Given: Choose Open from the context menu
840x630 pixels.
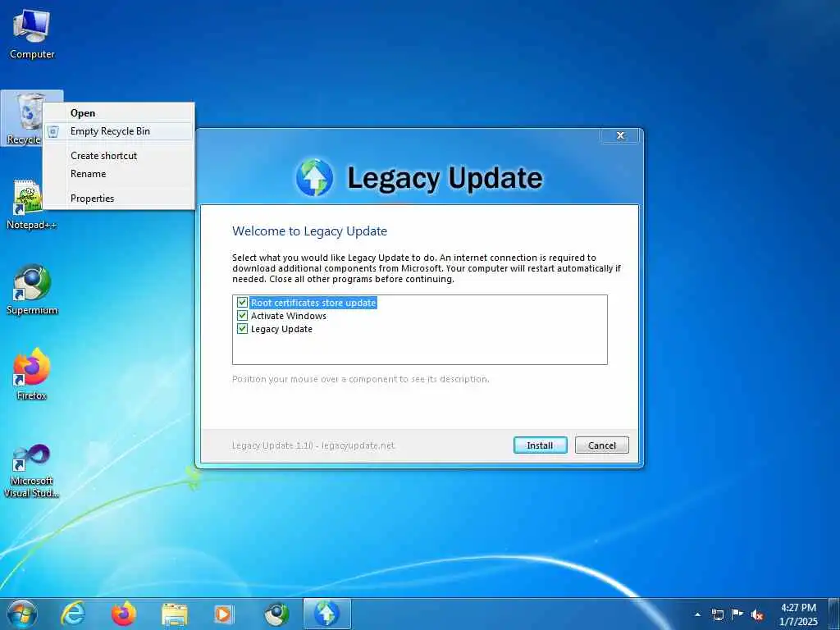Looking at the screenshot, I should pos(118,113).
